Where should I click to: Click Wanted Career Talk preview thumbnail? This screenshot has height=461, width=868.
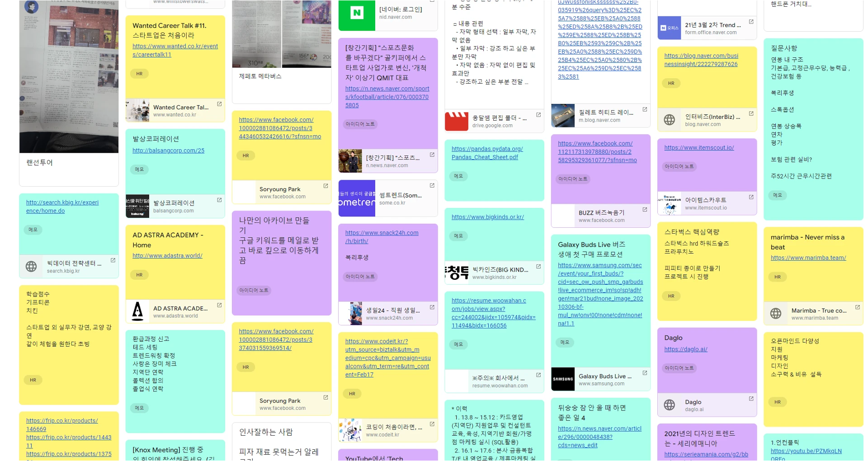[x=137, y=110]
